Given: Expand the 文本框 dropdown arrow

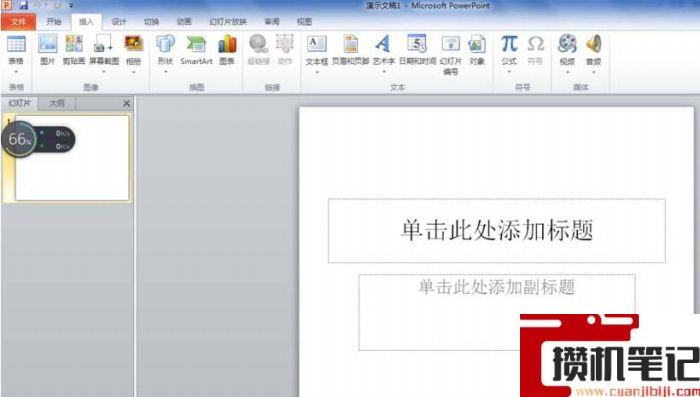Looking at the screenshot, I should [x=317, y=71].
